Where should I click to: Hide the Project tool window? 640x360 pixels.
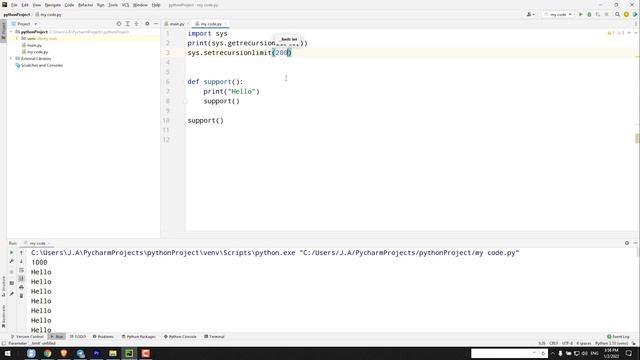click(156, 24)
